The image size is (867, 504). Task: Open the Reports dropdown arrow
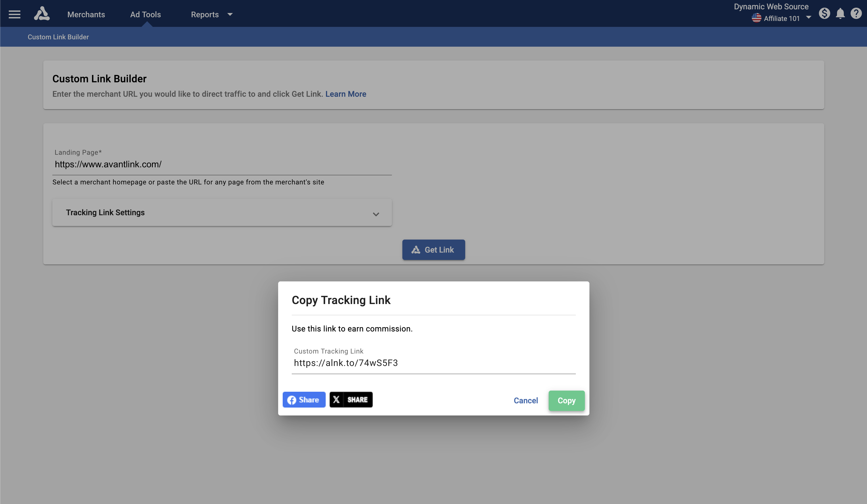coord(230,14)
